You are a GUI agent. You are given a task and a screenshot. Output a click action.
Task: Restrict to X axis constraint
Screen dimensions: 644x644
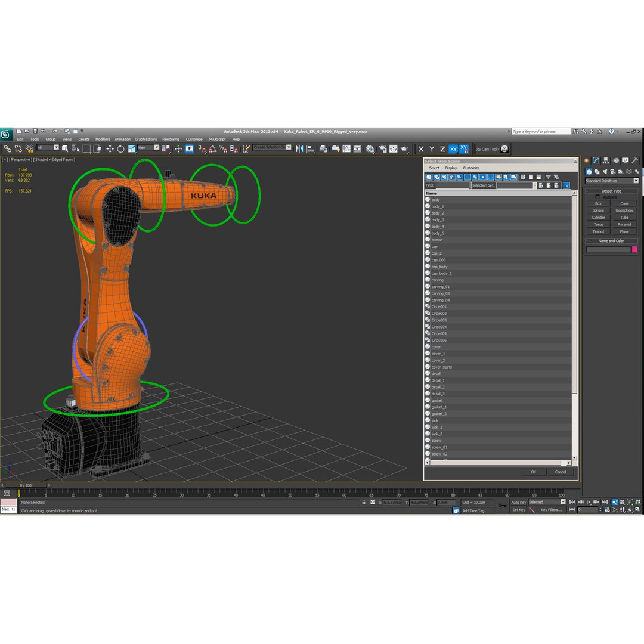point(421,149)
